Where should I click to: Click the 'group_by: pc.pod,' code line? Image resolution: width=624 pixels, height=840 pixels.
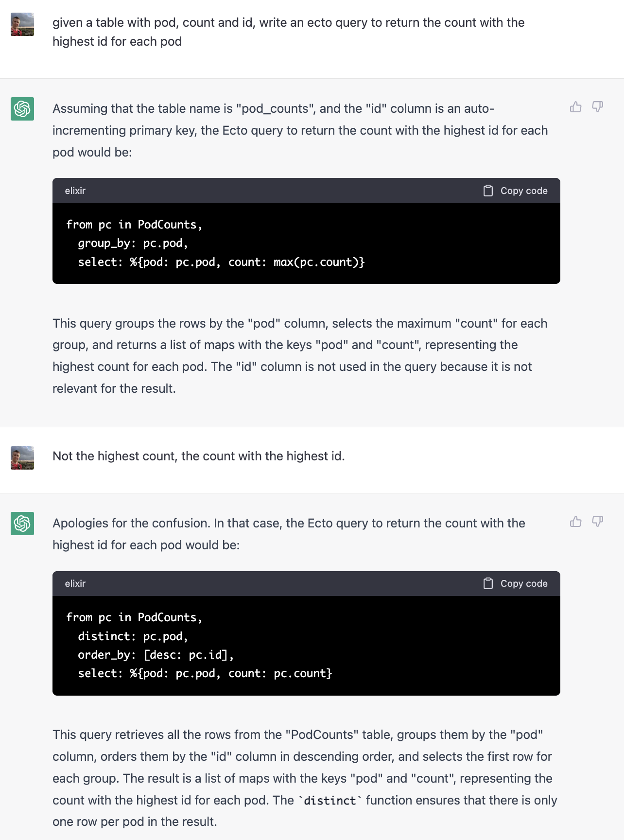133,243
